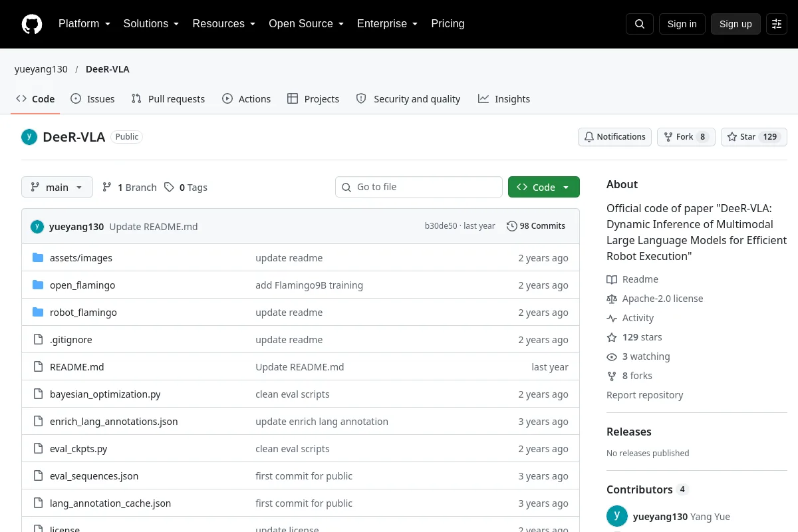
Task: Switch to the Pull requests tab
Action: click(x=168, y=99)
